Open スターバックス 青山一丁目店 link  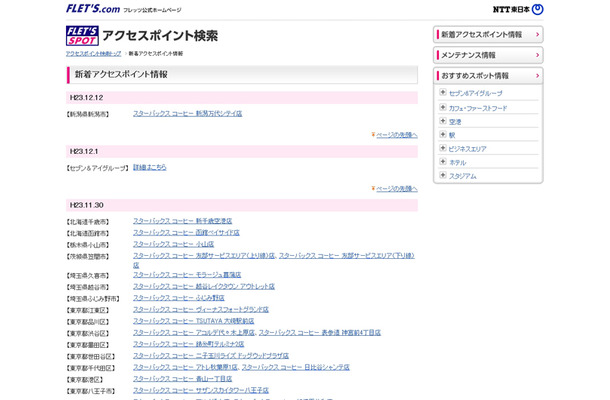182,379
